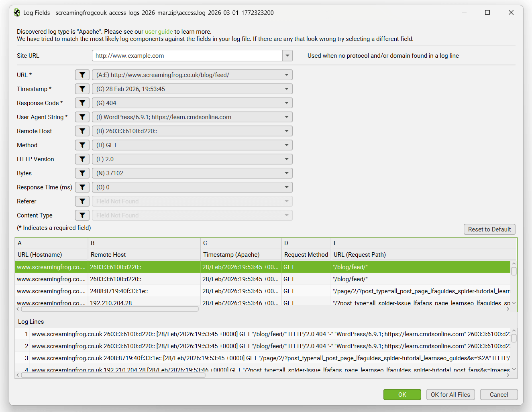This screenshot has height=412, width=532.
Task: Click the Reset to Default button
Action: pyautogui.click(x=489, y=229)
